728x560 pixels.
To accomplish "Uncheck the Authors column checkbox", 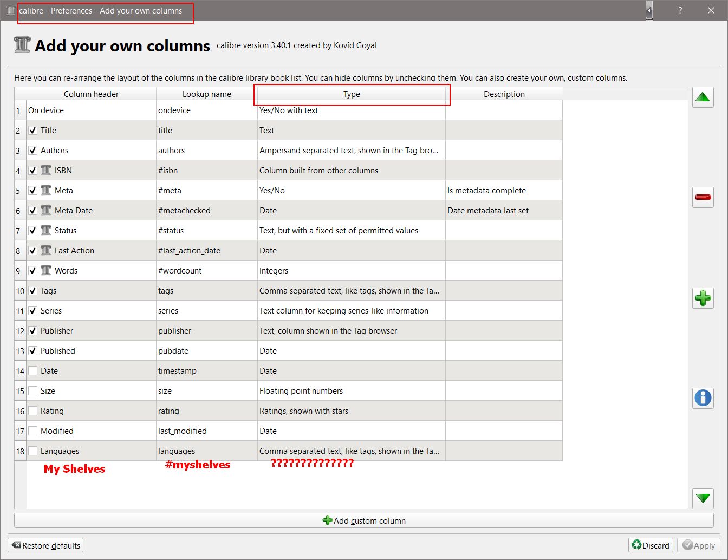I will pyautogui.click(x=33, y=151).
